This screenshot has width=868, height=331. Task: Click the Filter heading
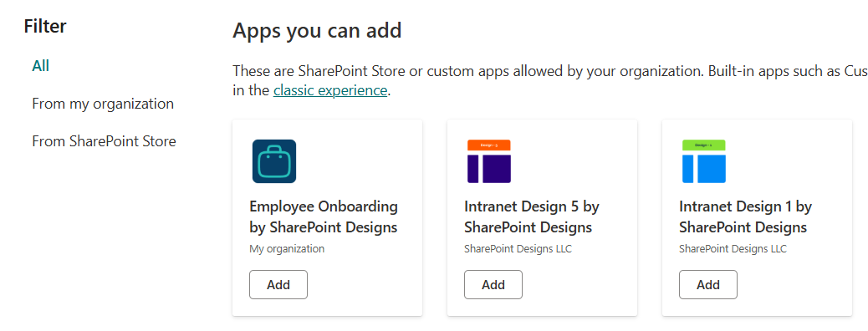[45, 26]
